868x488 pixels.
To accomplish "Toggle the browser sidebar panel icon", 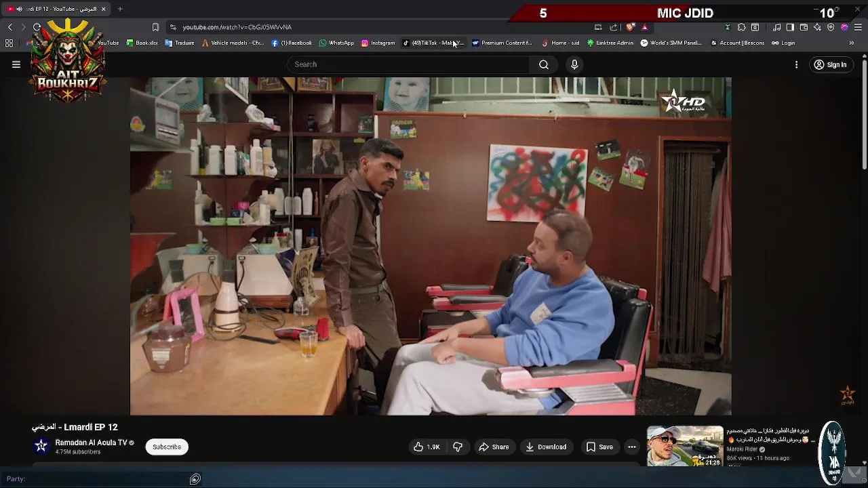I will tap(790, 27).
